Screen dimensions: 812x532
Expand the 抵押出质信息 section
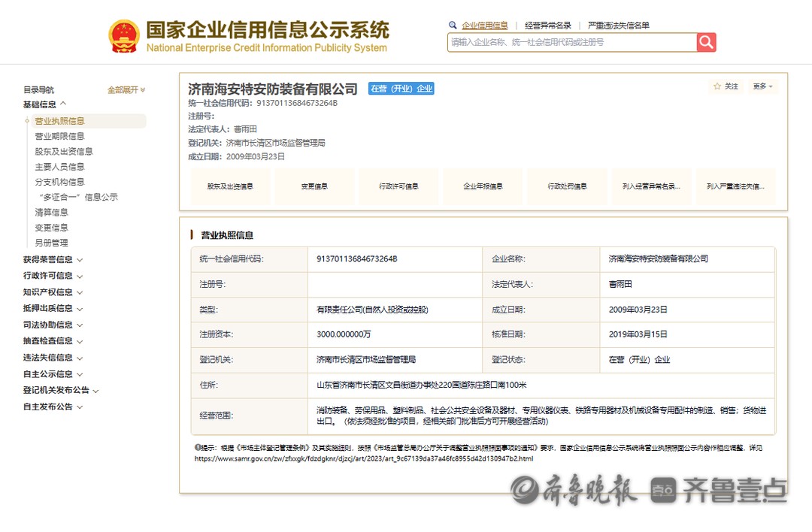[x=53, y=308]
